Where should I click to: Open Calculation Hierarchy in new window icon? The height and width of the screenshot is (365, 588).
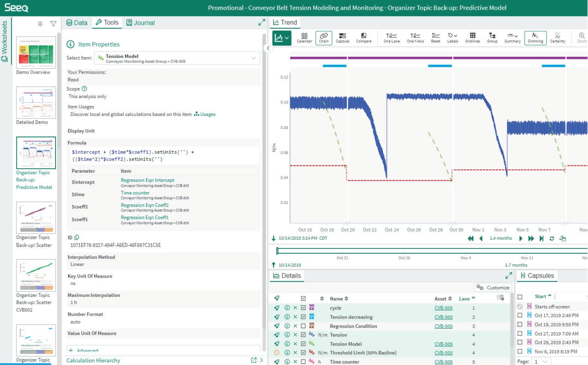[254, 360]
